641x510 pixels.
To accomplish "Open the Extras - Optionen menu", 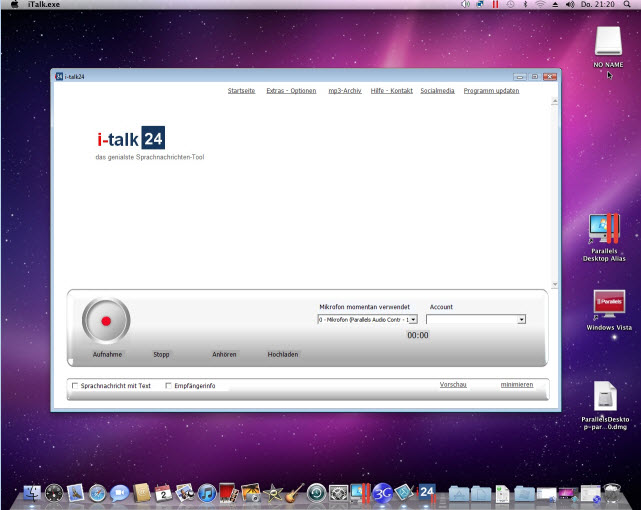I will click(x=291, y=90).
